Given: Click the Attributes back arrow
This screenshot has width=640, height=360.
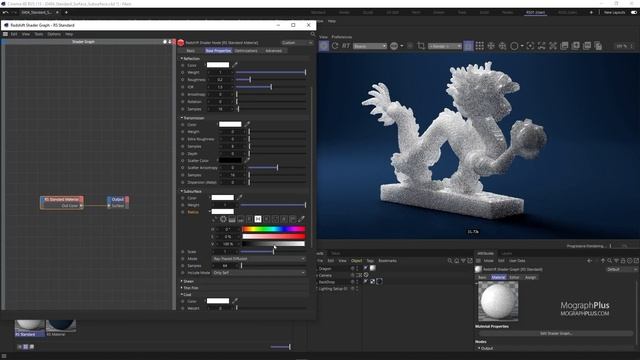Looking at the screenshot, I should click(589, 260).
